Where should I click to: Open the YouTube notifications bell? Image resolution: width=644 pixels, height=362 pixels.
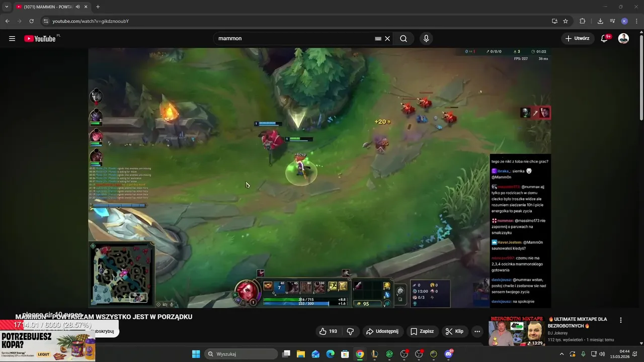point(605,39)
